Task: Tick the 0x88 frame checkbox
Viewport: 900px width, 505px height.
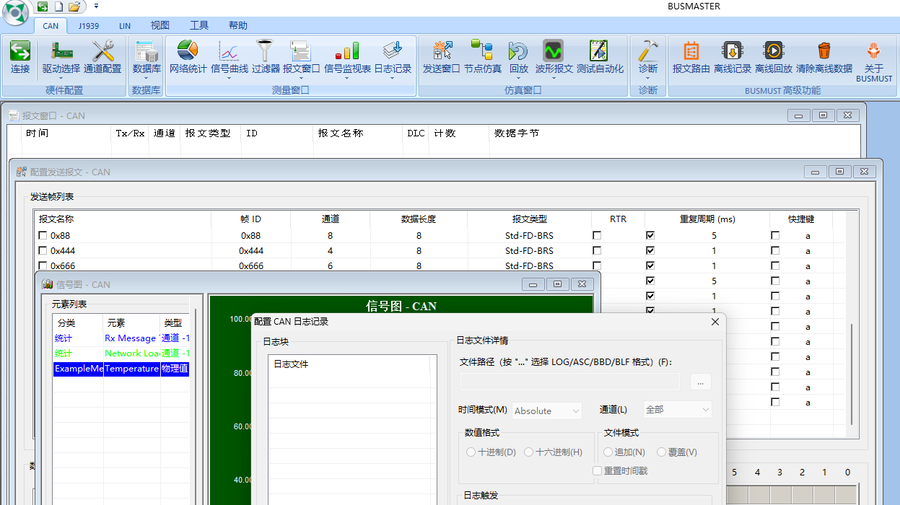Action: [42, 235]
